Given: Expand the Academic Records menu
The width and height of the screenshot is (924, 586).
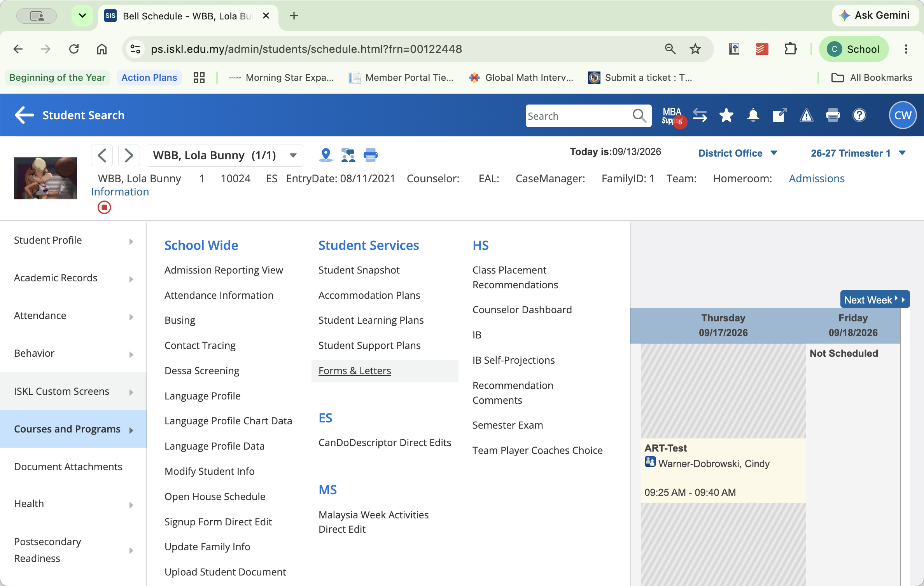Looking at the screenshot, I should coord(73,278).
